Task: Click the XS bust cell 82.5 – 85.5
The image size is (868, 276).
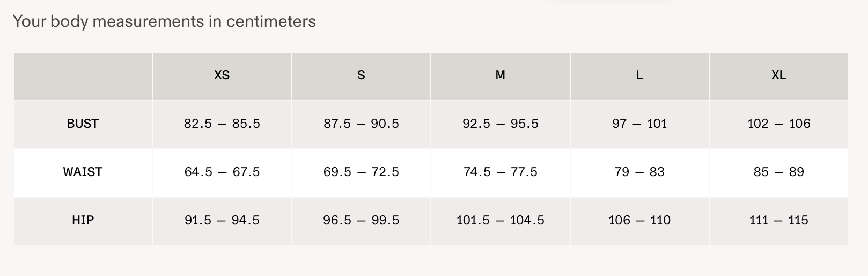Action: [222, 124]
